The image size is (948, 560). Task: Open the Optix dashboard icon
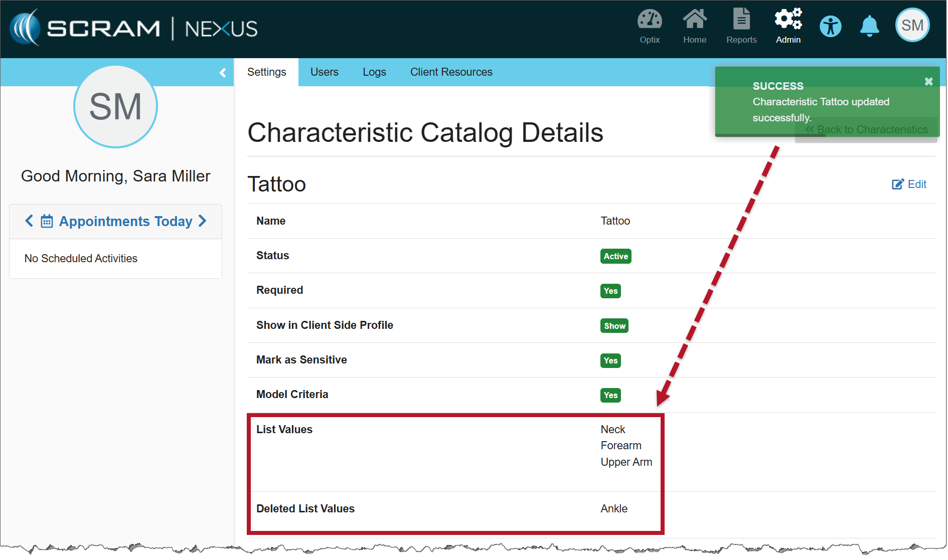[x=650, y=26]
